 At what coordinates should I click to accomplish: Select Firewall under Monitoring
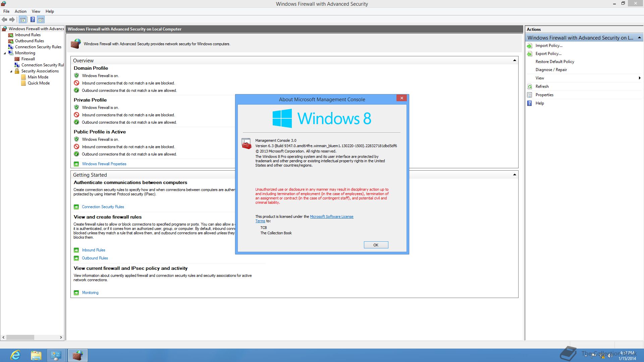28,59
